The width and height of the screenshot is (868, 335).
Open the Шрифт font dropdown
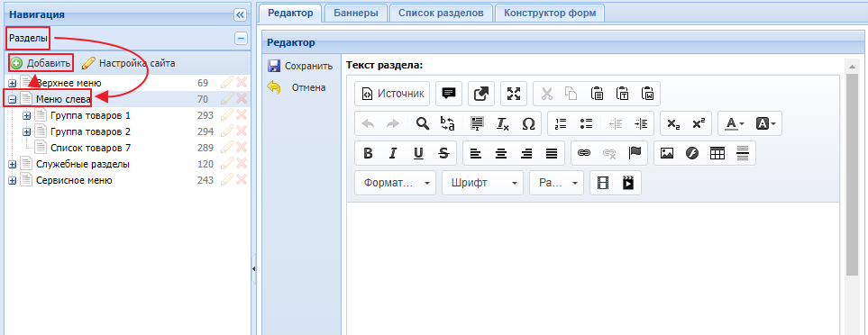point(483,183)
